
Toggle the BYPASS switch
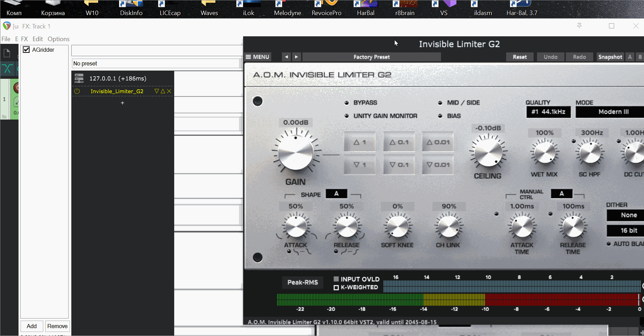coord(347,103)
